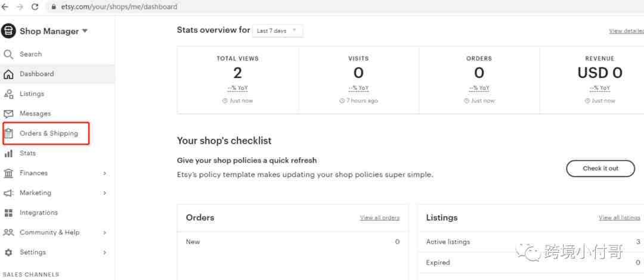This screenshot has height=280, width=644.
Task: Open the Last 7 days period dropdown
Action: 277,31
